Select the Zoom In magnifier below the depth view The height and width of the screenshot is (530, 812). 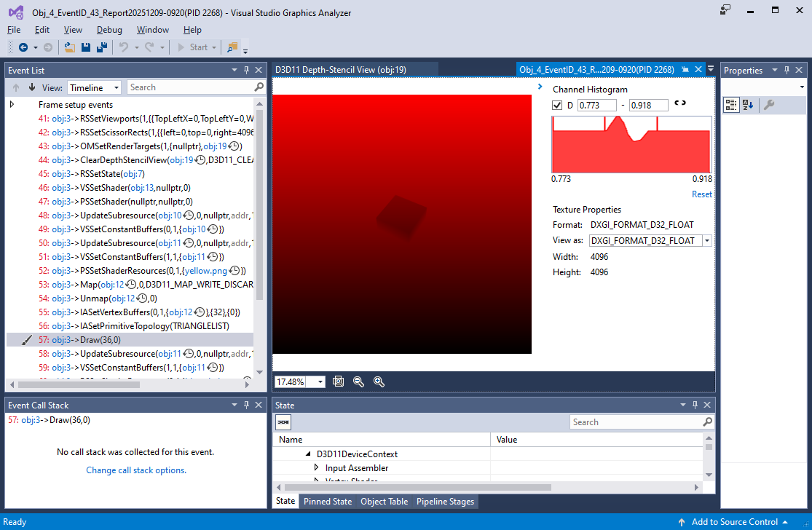pos(379,381)
